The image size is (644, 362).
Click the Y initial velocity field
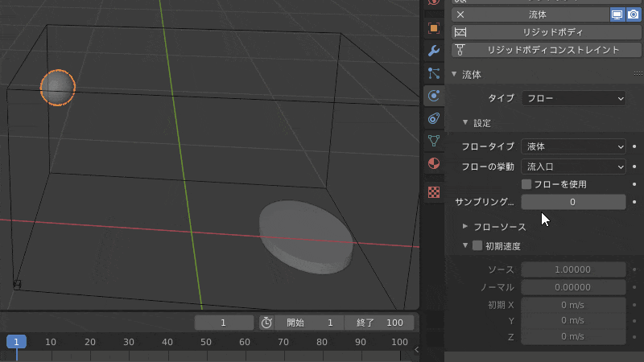(573, 320)
